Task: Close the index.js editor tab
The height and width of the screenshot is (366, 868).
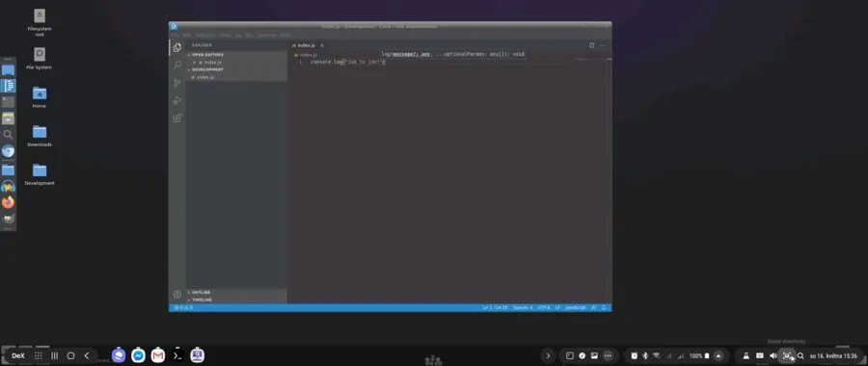Action: pos(321,45)
